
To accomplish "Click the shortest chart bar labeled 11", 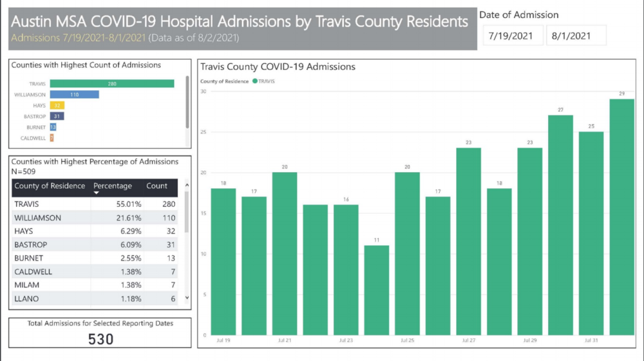I will tap(377, 290).
